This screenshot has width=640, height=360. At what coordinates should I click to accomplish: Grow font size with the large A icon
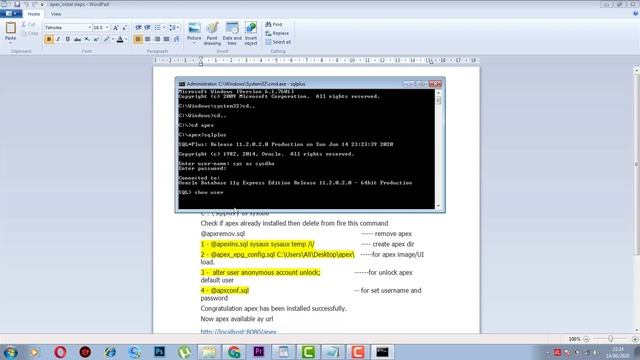point(116,28)
